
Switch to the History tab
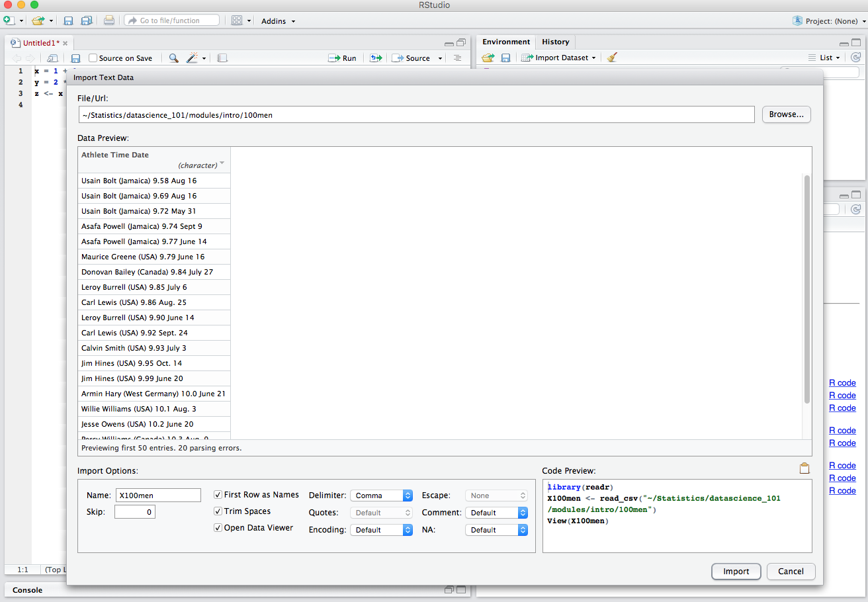555,42
